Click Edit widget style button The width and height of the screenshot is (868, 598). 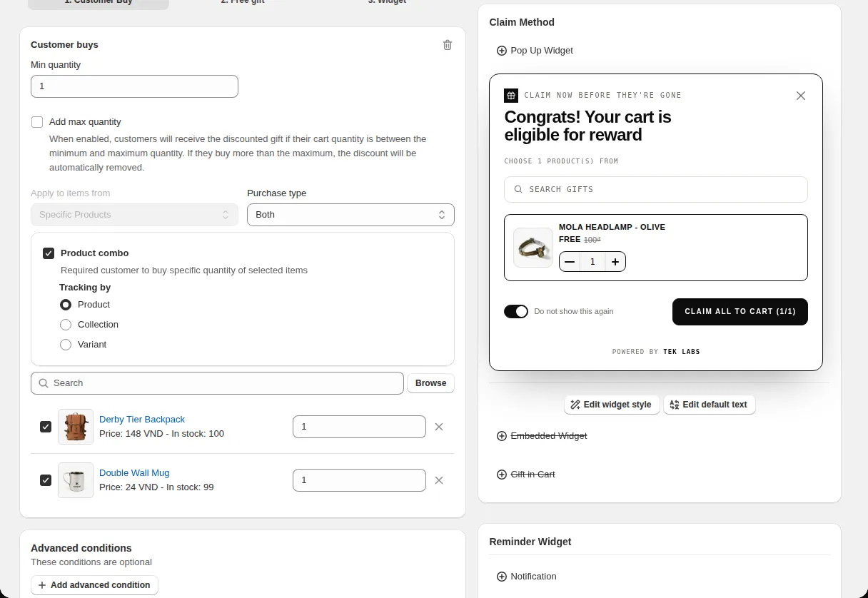(612, 405)
